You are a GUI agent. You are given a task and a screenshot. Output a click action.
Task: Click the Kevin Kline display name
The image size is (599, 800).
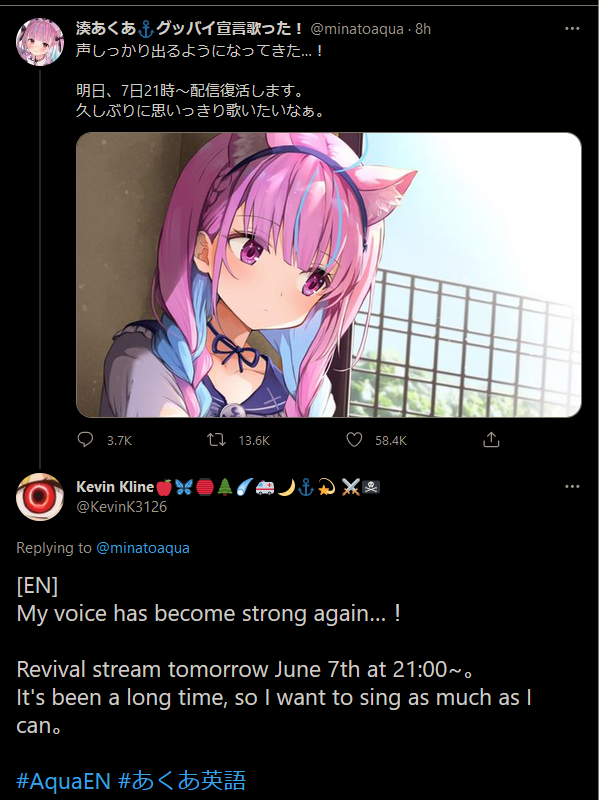tap(115, 487)
